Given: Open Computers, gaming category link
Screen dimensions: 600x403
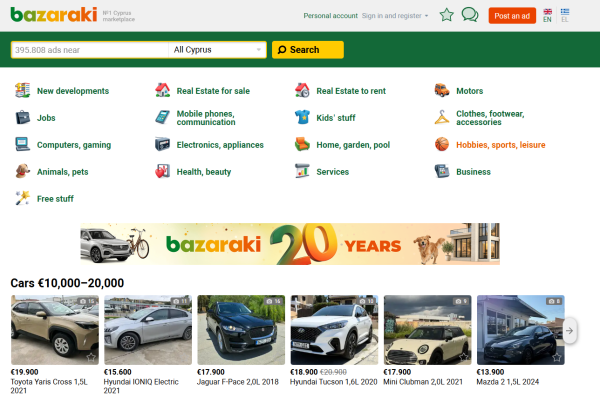Looking at the screenshot, I should 74,145.
